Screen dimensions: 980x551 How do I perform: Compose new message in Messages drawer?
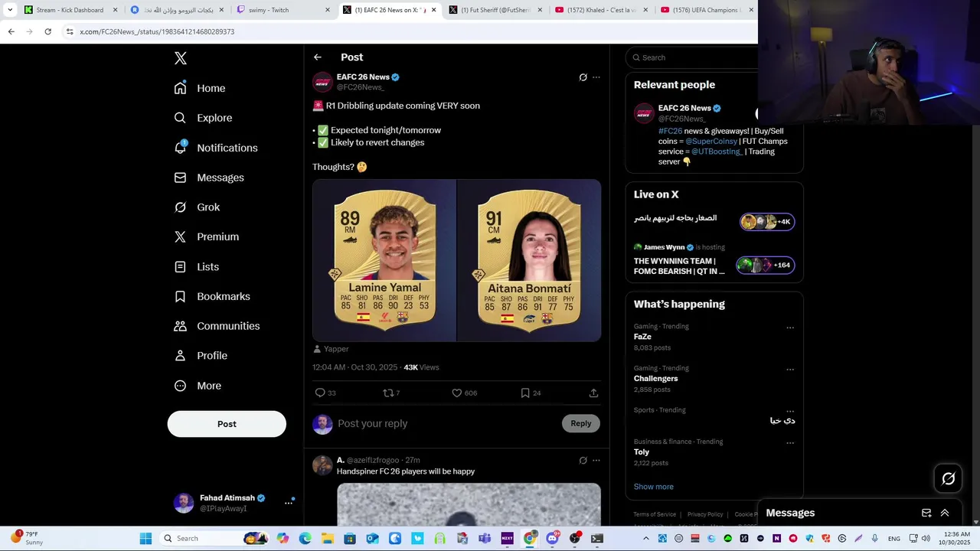point(926,513)
